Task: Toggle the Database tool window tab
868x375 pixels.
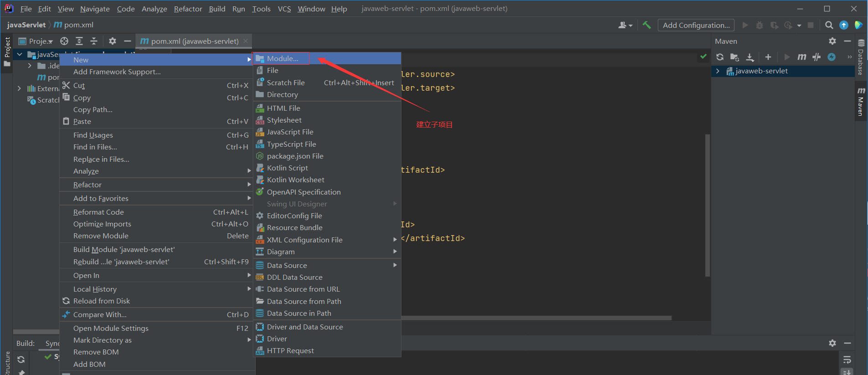Action: tap(861, 57)
